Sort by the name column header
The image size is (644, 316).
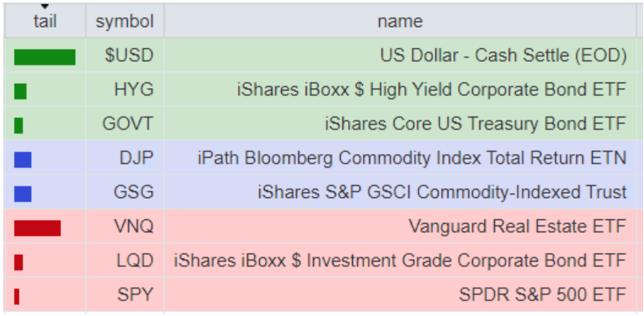(400, 21)
